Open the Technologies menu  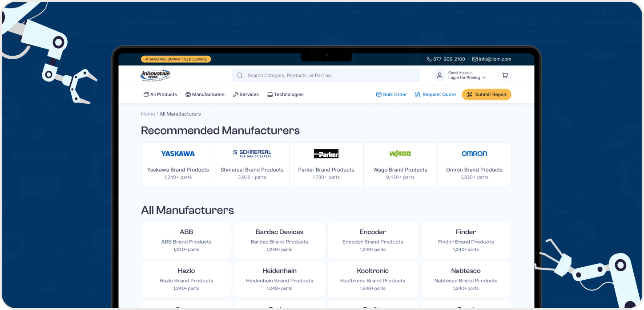click(286, 94)
